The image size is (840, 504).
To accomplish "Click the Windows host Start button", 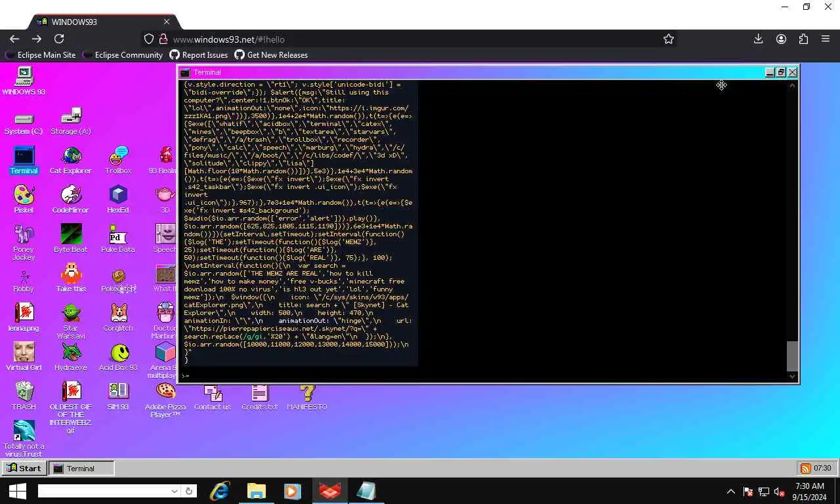I will 17,491.
